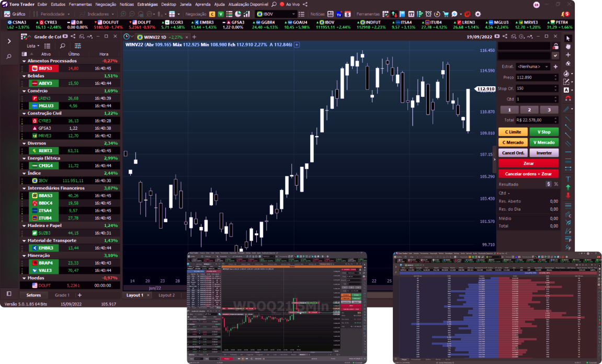
Task: Open the settings gear icon
Action: tap(478, 14)
